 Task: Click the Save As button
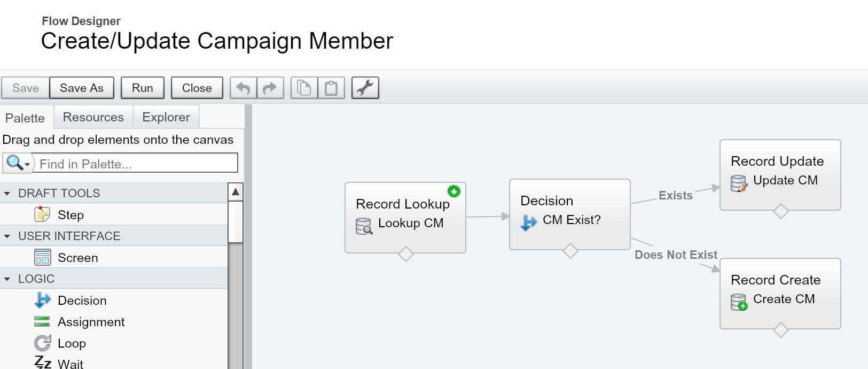(81, 88)
